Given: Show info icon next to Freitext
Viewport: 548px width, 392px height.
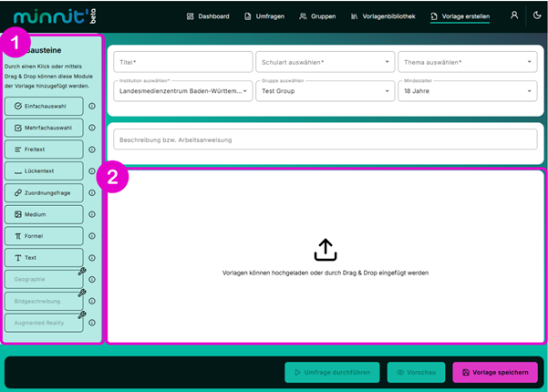Looking at the screenshot, I should click(92, 150).
